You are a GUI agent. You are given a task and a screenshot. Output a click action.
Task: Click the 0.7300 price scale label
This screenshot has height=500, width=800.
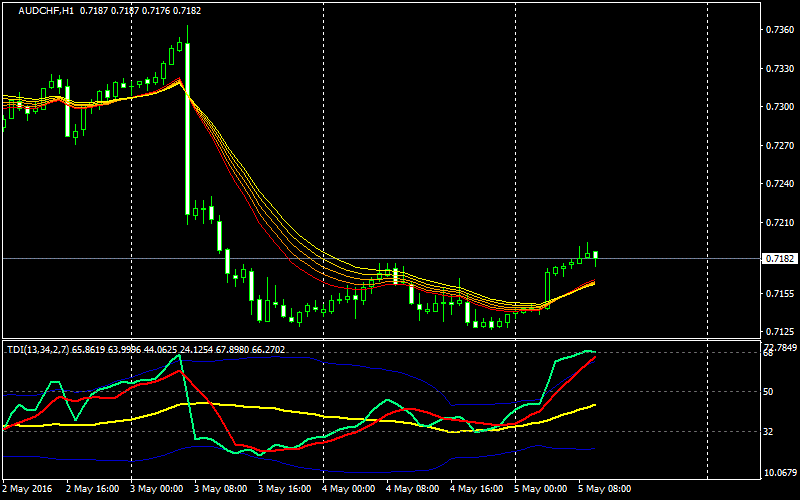[x=780, y=107]
